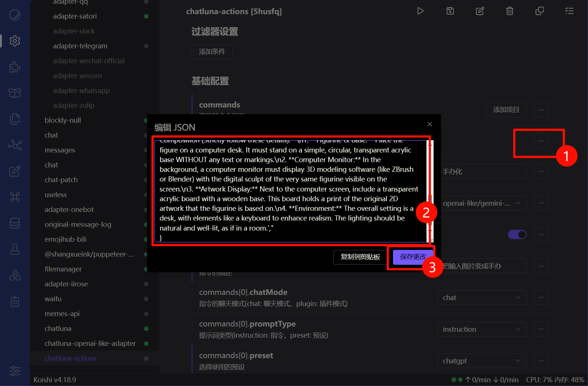
Task: Click the save configuration icon
Action: point(450,11)
